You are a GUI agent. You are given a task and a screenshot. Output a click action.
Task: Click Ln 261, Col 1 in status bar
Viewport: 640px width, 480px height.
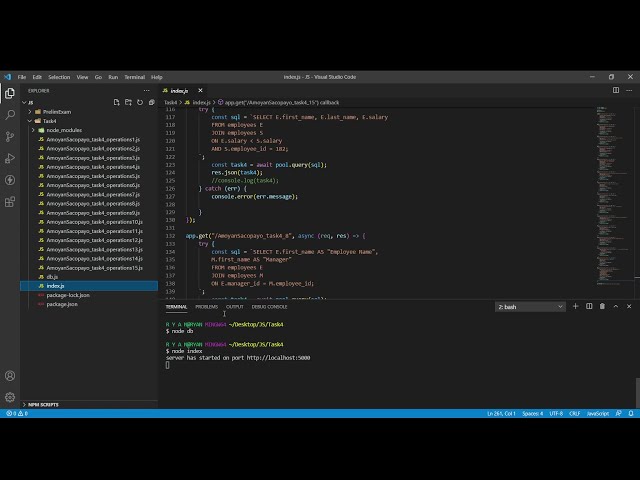click(x=501, y=413)
